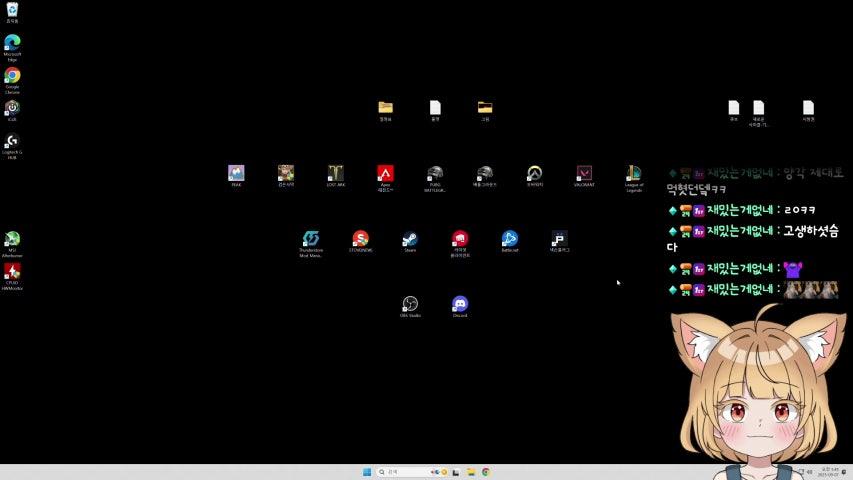Launch the Overwatch shortcut icon

[x=534, y=174]
